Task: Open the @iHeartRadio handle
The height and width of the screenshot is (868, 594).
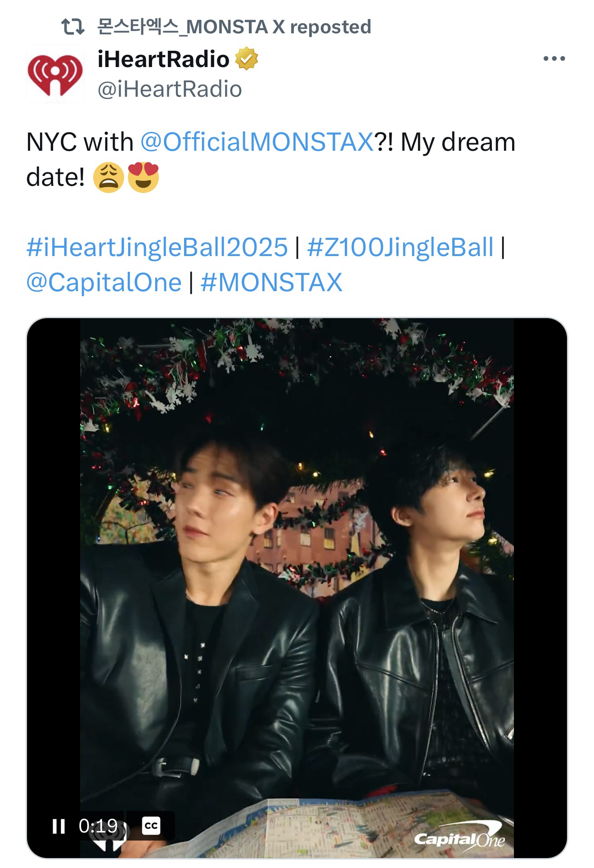Action: [170, 89]
